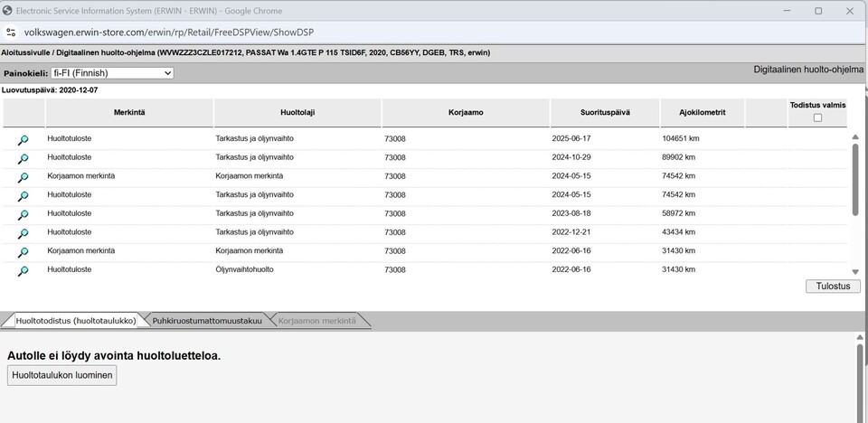The image size is (868, 423).
Task: Switch to Huoltotodistus (huoltotaulukko) tab
Action: click(x=76, y=321)
